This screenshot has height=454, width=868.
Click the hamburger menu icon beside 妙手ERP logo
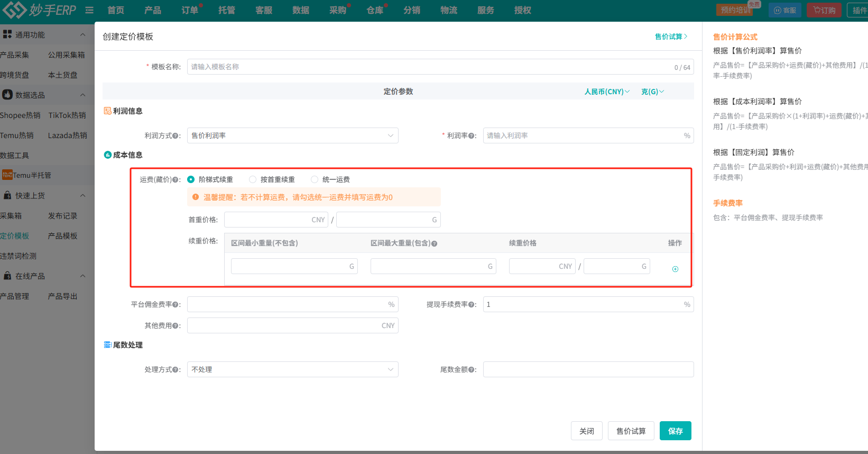pyautogui.click(x=89, y=10)
